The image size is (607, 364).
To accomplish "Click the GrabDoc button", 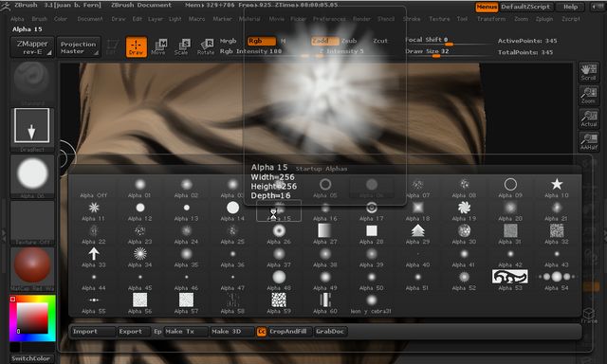I will [x=330, y=332].
